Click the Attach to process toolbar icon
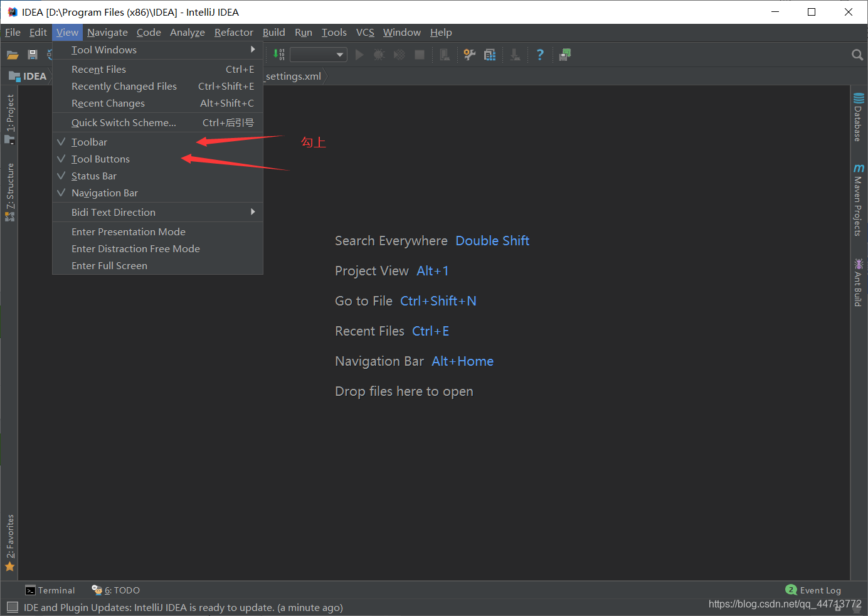This screenshot has height=616, width=868. 445,55
